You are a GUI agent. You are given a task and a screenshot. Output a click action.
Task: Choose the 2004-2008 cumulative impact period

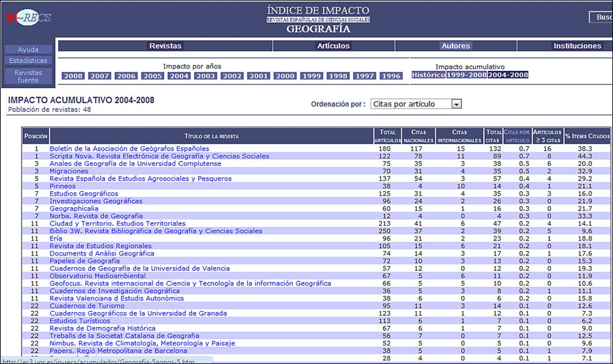click(x=508, y=75)
